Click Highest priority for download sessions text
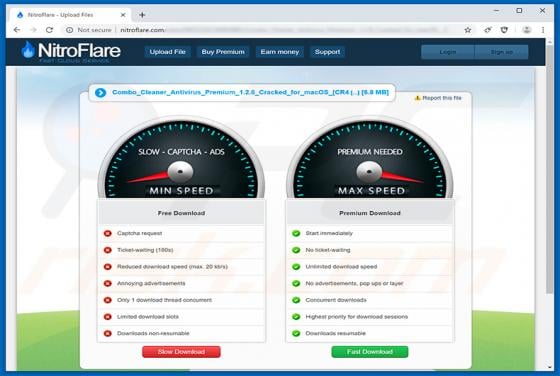560x376 pixels. tap(356, 317)
